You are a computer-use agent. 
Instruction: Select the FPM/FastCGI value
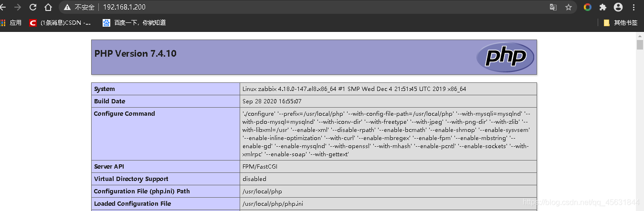(x=260, y=167)
